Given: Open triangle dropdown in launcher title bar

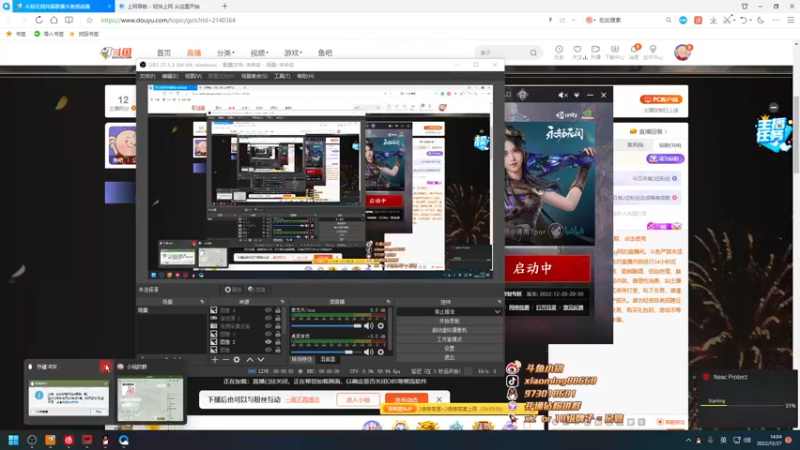Looking at the screenshot, I should click(x=577, y=95).
